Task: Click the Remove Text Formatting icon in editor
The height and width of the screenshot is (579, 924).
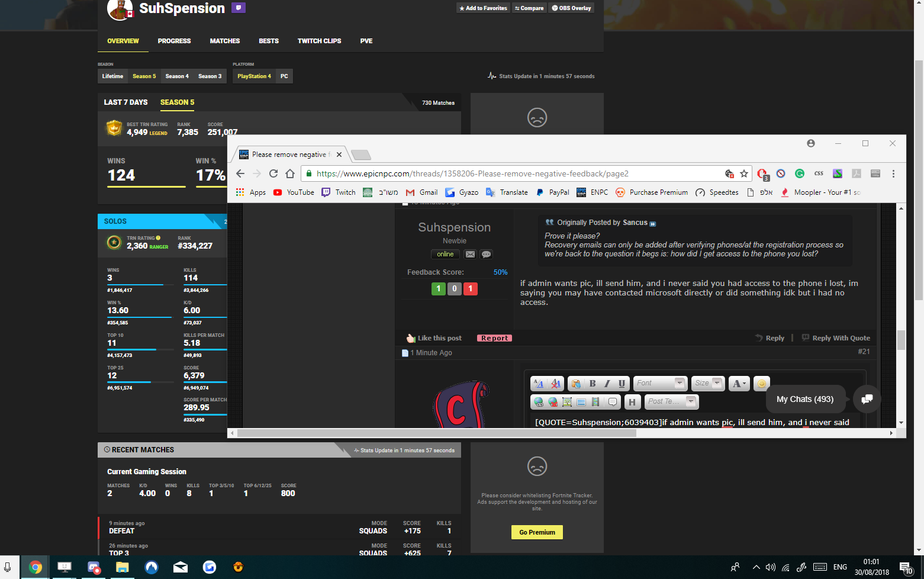Action: [x=555, y=384]
